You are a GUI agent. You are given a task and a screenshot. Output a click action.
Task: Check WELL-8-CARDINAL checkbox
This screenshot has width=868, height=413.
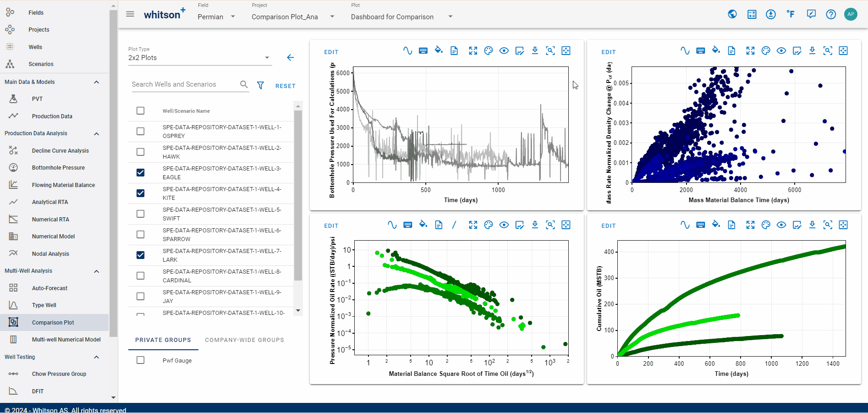(141, 276)
